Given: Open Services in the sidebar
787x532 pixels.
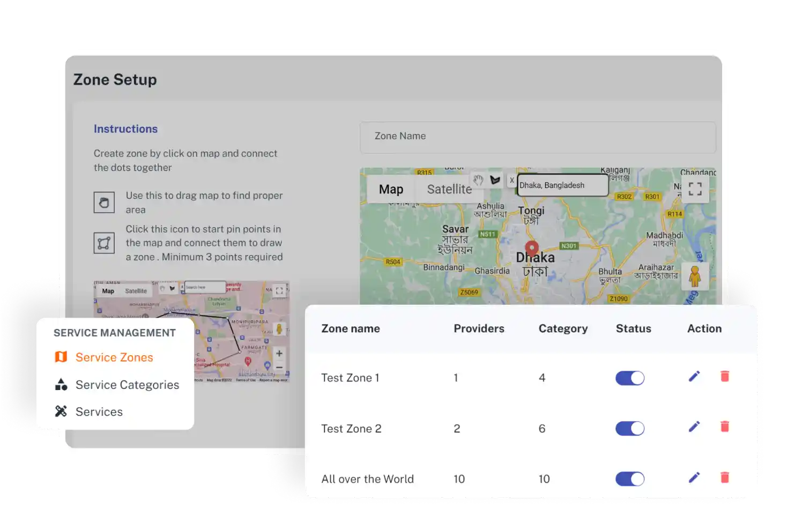Looking at the screenshot, I should tap(99, 411).
